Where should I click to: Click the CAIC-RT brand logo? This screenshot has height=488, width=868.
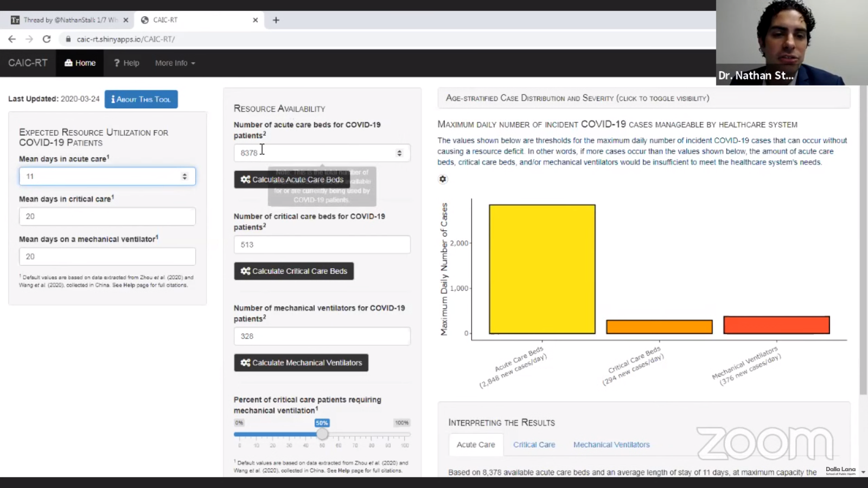tap(28, 63)
